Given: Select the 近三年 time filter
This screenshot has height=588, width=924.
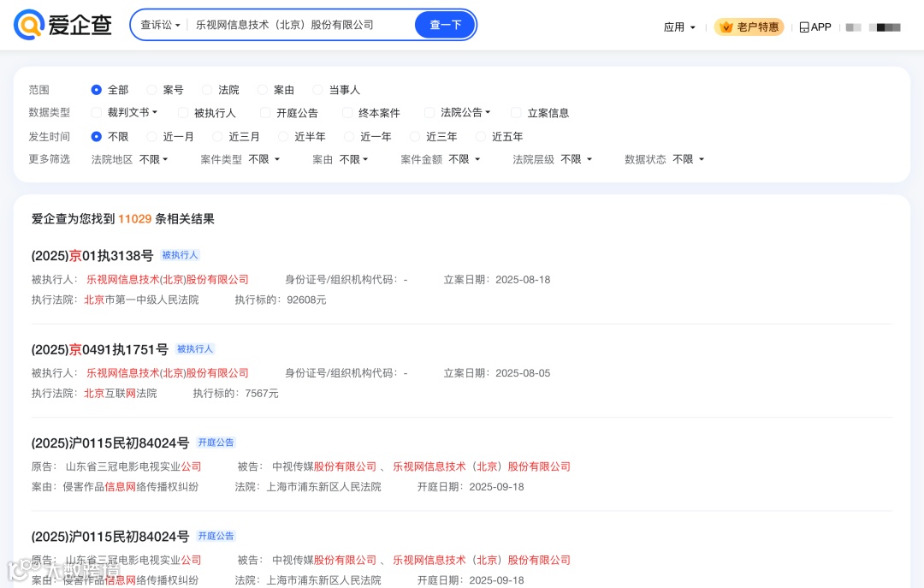Looking at the screenshot, I should (415, 136).
